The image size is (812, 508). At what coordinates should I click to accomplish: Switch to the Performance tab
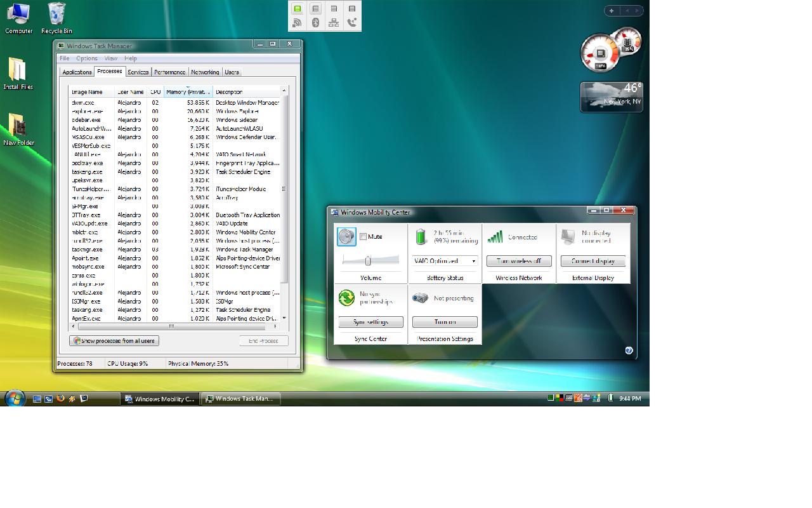170,72
